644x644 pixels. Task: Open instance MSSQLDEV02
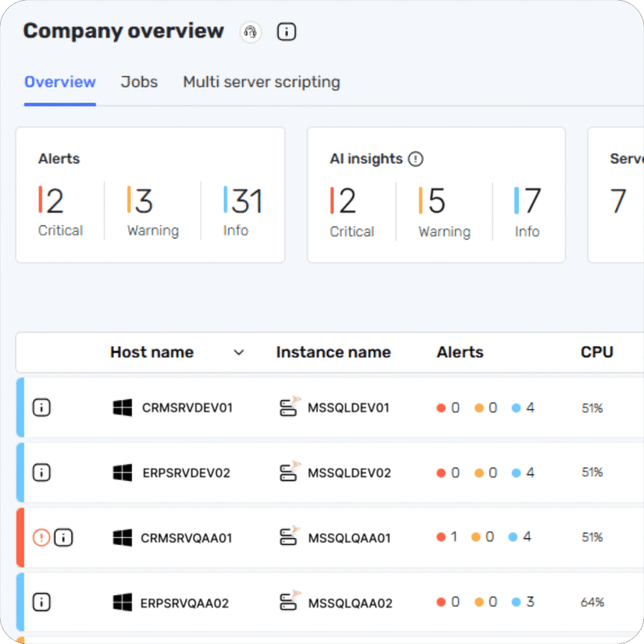pos(349,472)
